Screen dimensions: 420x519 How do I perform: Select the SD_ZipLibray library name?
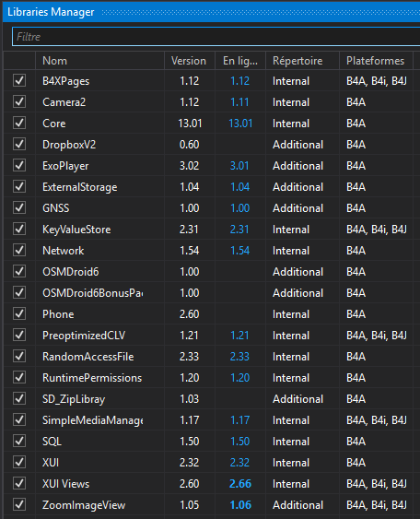tap(74, 399)
